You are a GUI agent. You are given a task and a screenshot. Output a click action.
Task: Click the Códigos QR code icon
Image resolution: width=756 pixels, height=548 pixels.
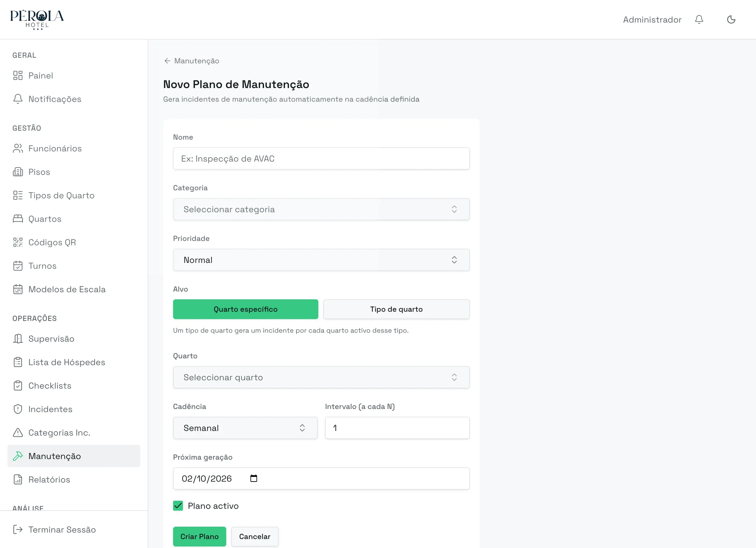point(18,242)
